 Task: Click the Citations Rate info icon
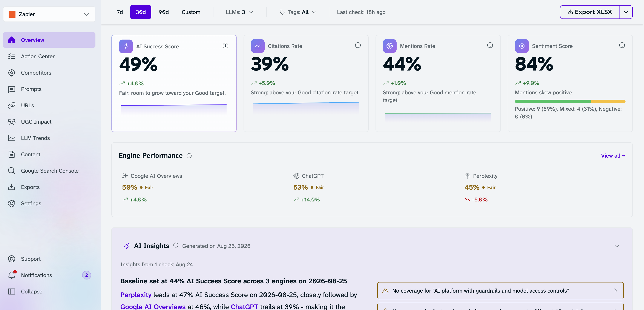tap(358, 45)
